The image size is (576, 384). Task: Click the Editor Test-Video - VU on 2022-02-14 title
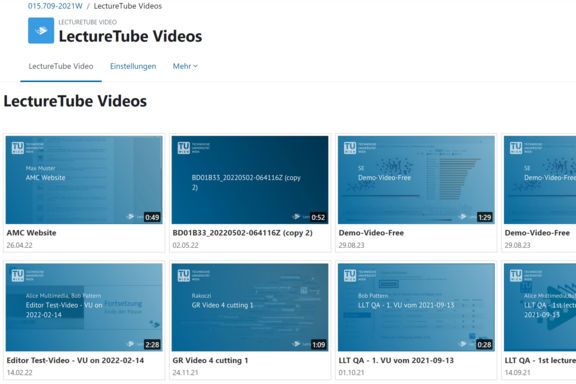coord(75,360)
